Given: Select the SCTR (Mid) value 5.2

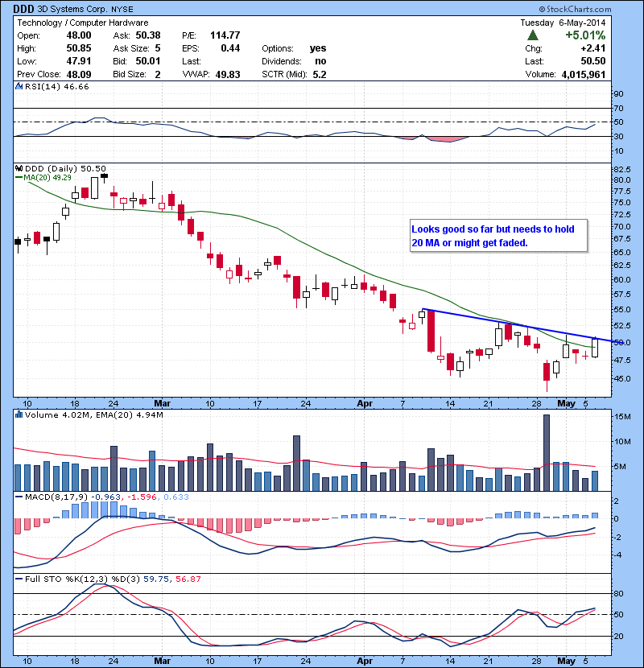Looking at the screenshot, I should (320, 74).
